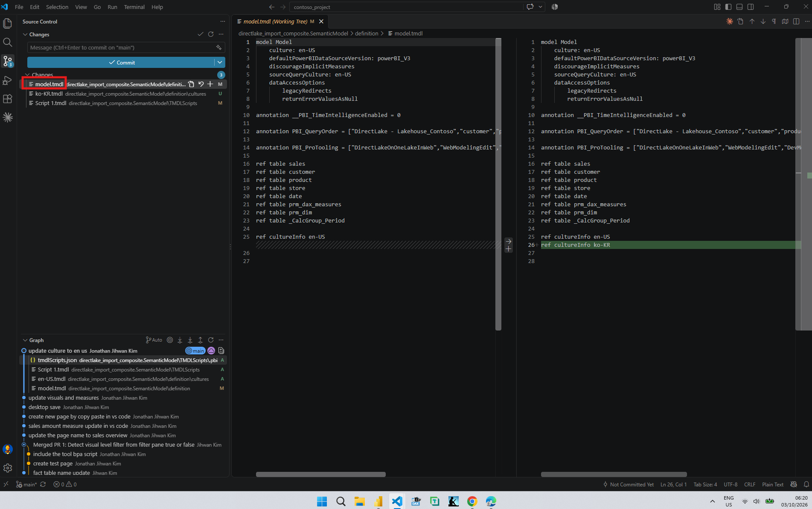Click Chrome icon in Windows taskbar

coord(472,501)
